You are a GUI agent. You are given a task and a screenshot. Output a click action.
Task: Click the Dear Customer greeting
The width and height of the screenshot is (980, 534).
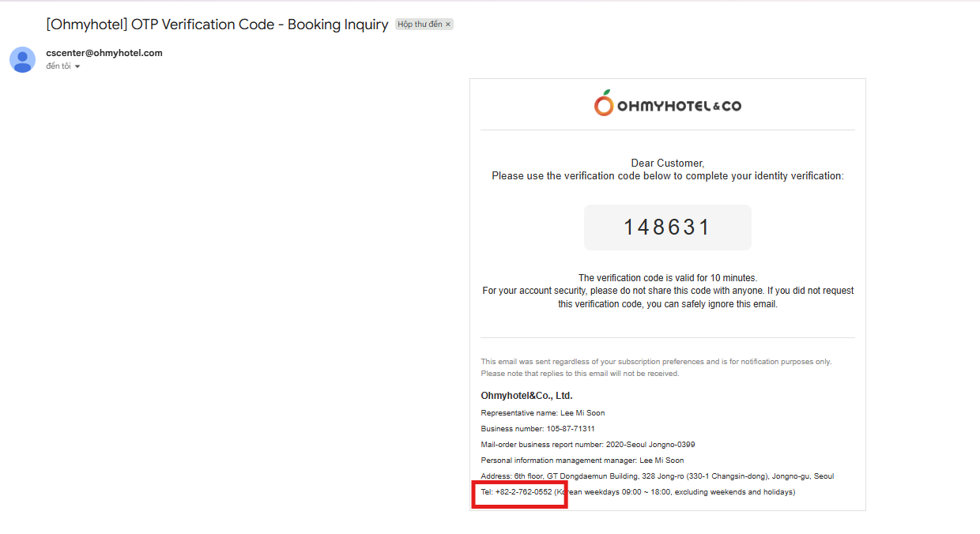pyautogui.click(x=668, y=164)
